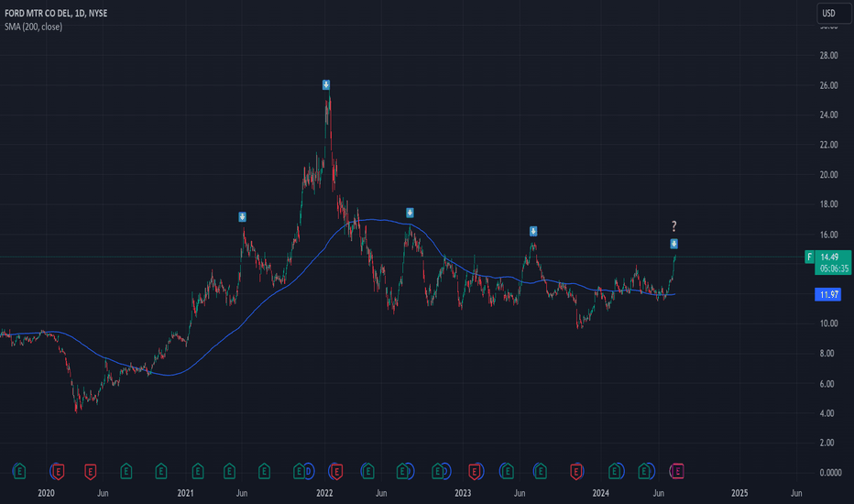Click the pink upcoming earnings marker after Jun 2024
The image size is (854, 504).
coord(677,471)
